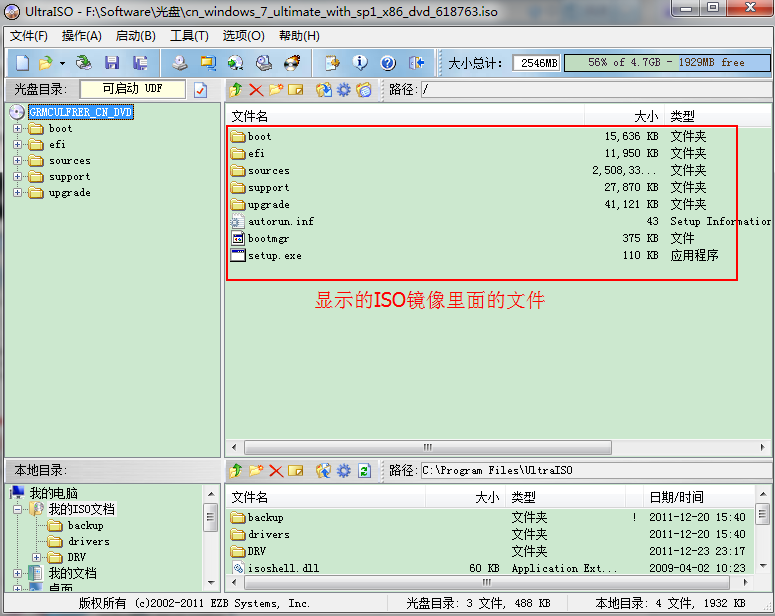Click the local path field C:\Program Files\UltraISO
The height and width of the screenshot is (616, 775).
[596, 470]
